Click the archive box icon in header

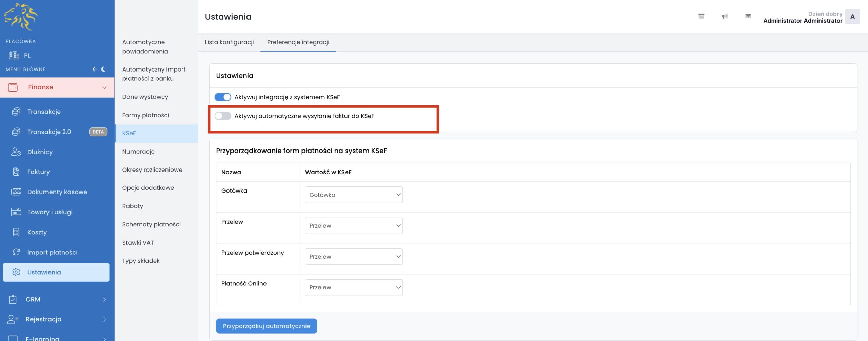(x=701, y=16)
